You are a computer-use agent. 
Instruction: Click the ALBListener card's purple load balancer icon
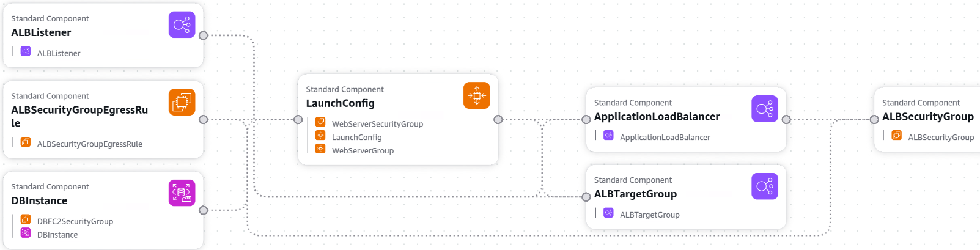coord(182,25)
